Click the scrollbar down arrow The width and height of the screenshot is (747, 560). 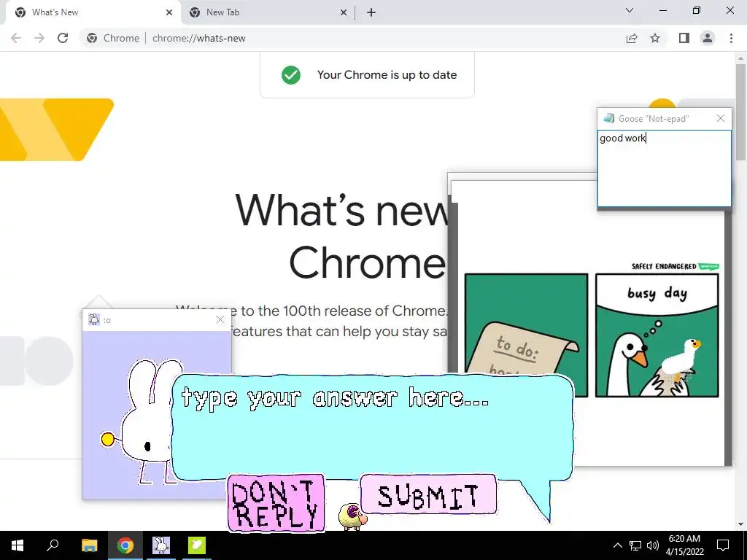tap(741, 525)
